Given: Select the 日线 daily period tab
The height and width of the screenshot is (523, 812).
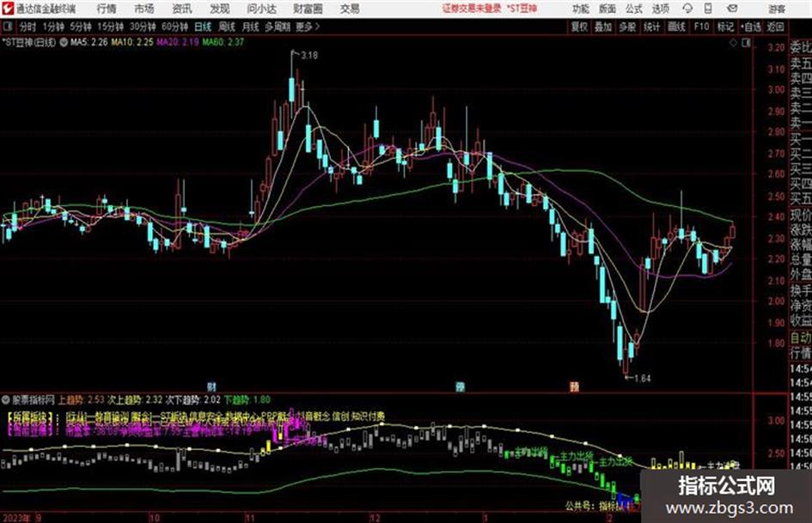Looking at the screenshot, I should point(203,27).
